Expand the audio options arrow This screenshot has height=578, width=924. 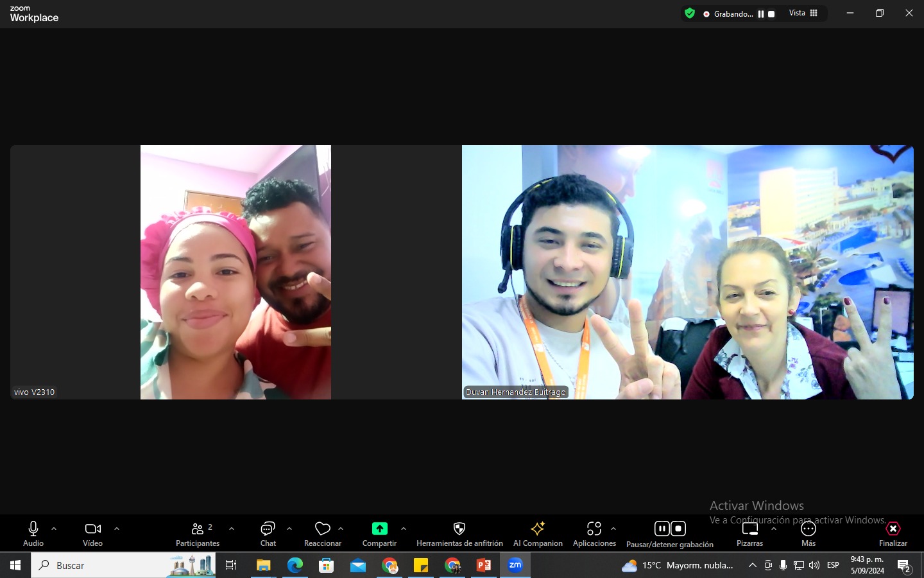click(x=54, y=529)
